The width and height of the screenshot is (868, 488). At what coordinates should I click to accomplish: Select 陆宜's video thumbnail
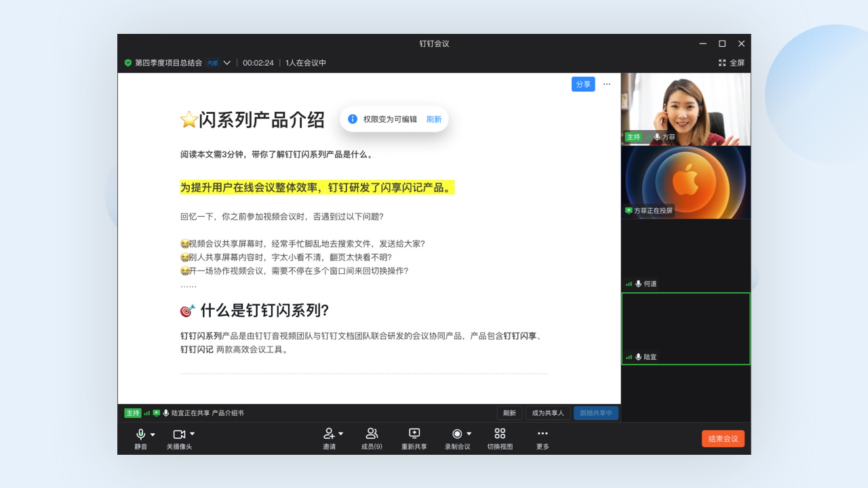(x=686, y=328)
